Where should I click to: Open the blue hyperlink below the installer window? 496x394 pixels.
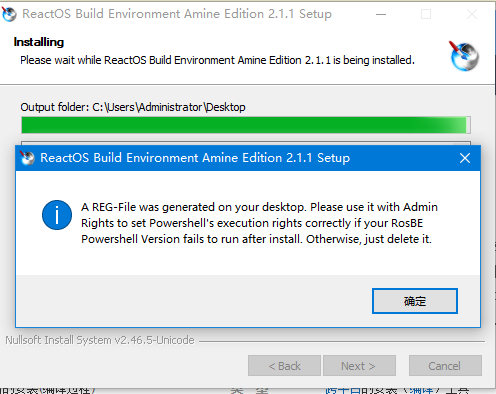click(378, 391)
